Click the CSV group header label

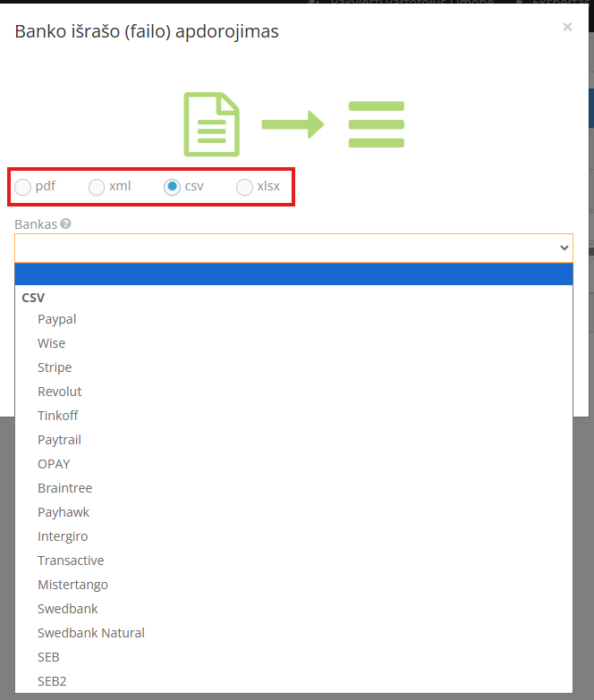click(33, 298)
